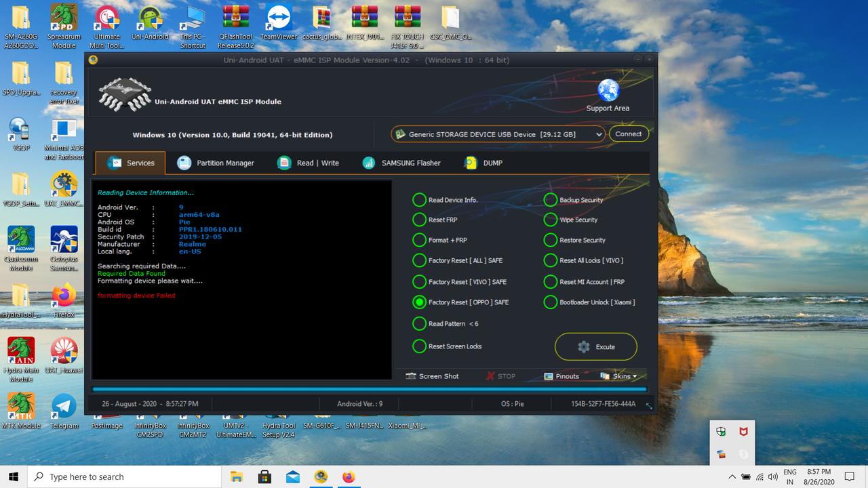The height and width of the screenshot is (488, 868).
Task: Select Factory Reset [ OPPO ] SAFE
Action: pos(461,302)
